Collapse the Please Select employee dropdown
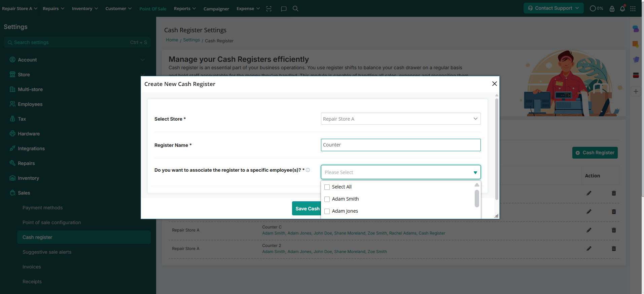This screenshot has width=644, height=294. point(475,172)
